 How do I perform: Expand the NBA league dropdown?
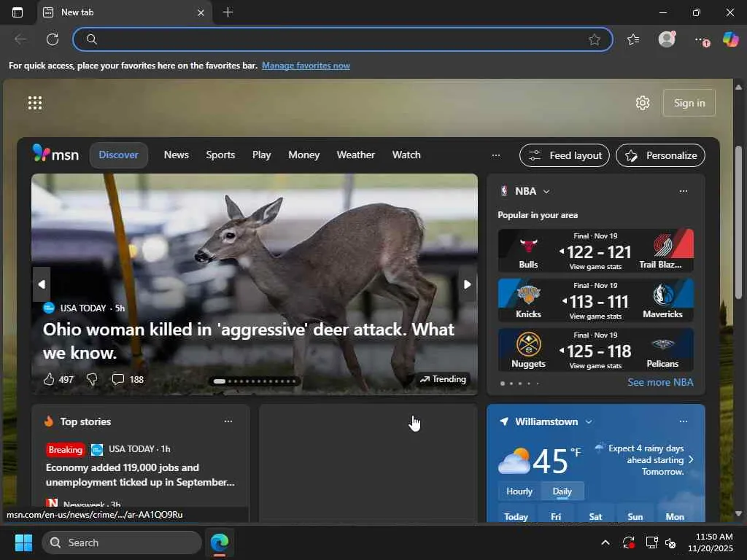(x=546, y=192)
